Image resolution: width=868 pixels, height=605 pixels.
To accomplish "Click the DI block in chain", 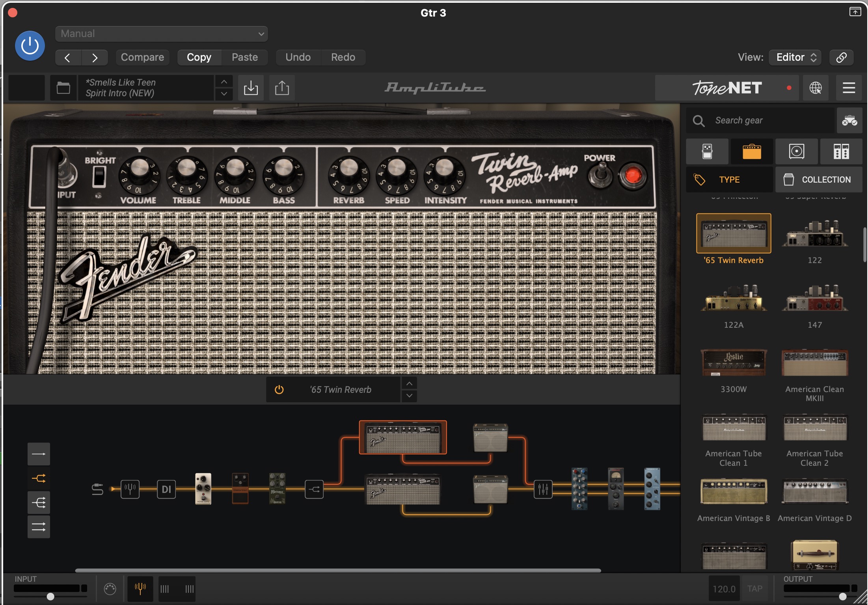I will tap(166, 489).
